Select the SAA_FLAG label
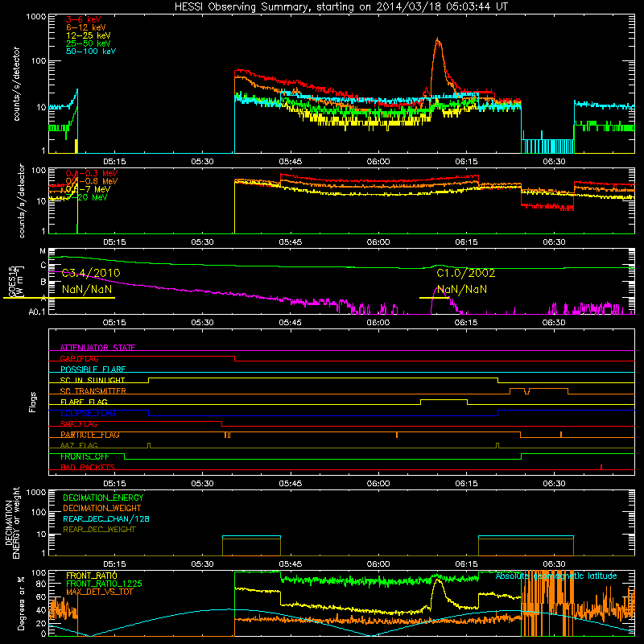This screenshot has height=644, width=644. [79, 424]
